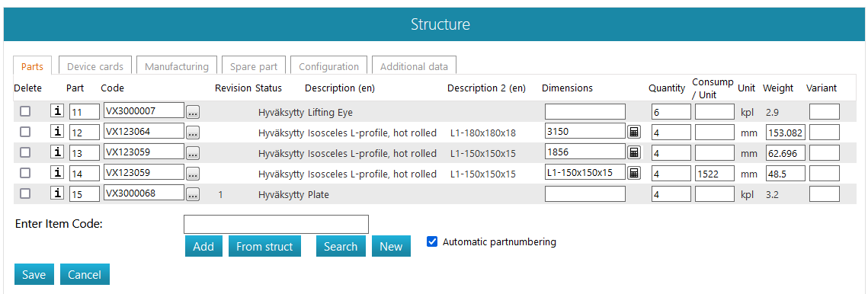This screenshot has width=868, height=294.
Task: Click the Enter Item Code field
Action: point(276,224)
